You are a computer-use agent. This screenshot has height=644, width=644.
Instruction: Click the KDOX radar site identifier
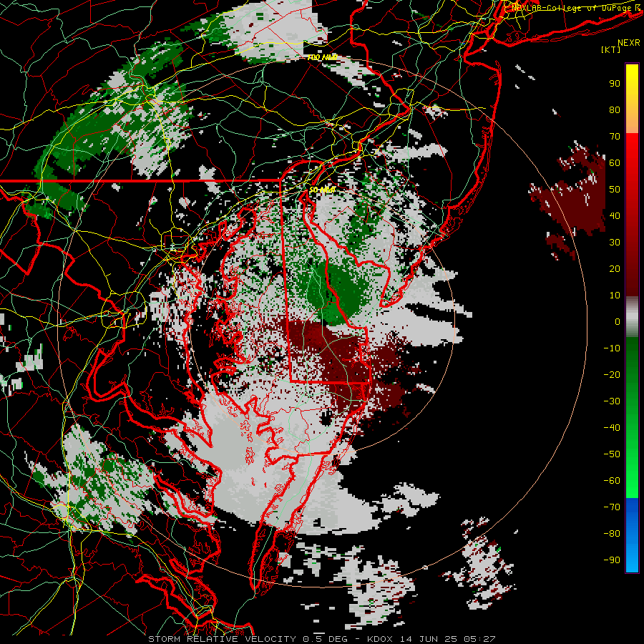380,639
